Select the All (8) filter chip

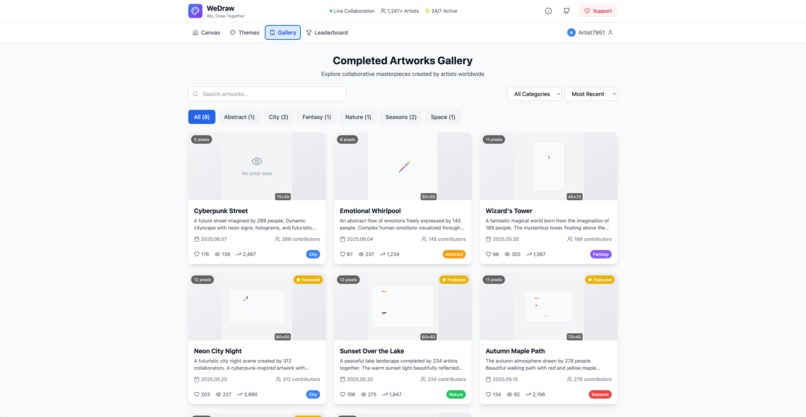(202, 117)
